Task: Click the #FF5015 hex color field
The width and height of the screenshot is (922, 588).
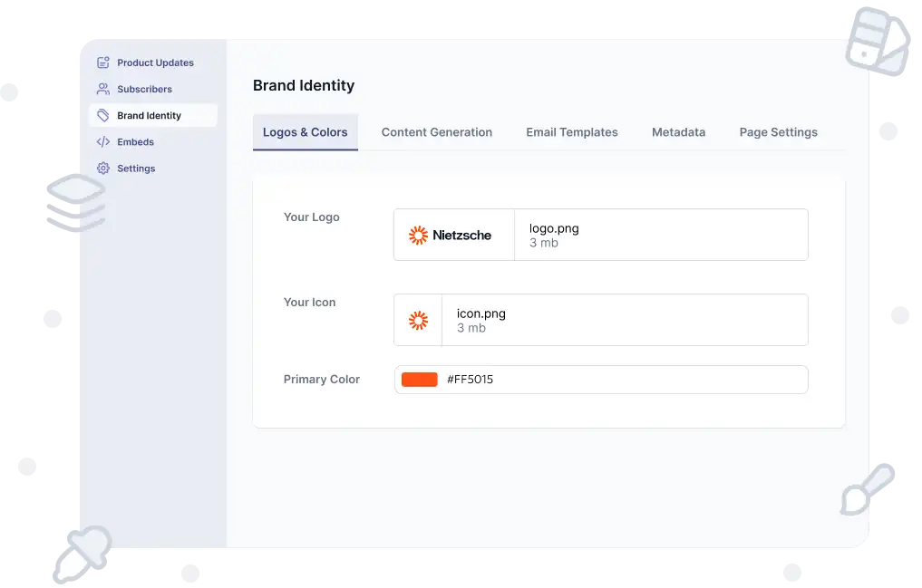Action: coord(616,380)
